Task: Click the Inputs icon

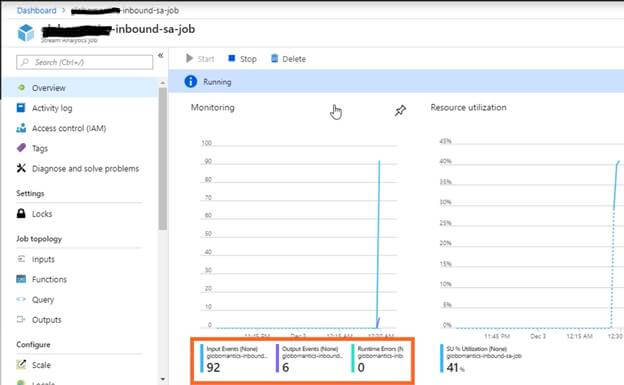Action: (x=21, y=259)
